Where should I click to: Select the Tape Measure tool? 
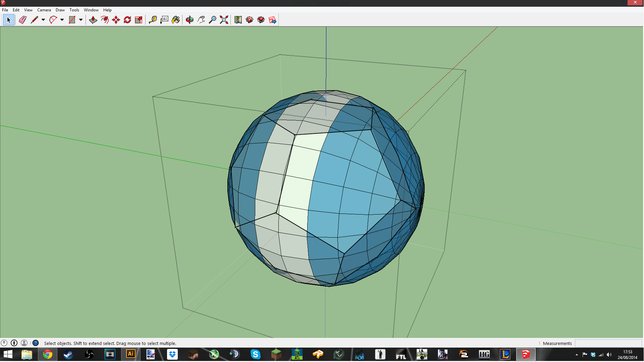pos(153,20)
